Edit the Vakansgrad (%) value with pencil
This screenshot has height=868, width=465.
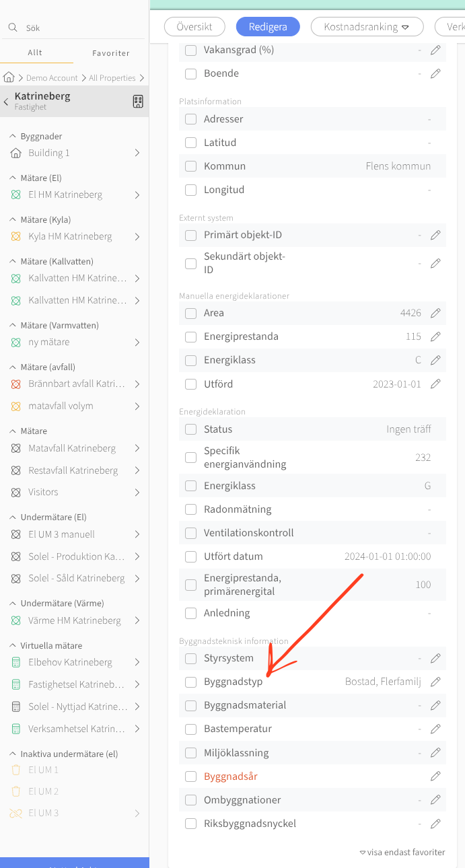coord(435,50)
